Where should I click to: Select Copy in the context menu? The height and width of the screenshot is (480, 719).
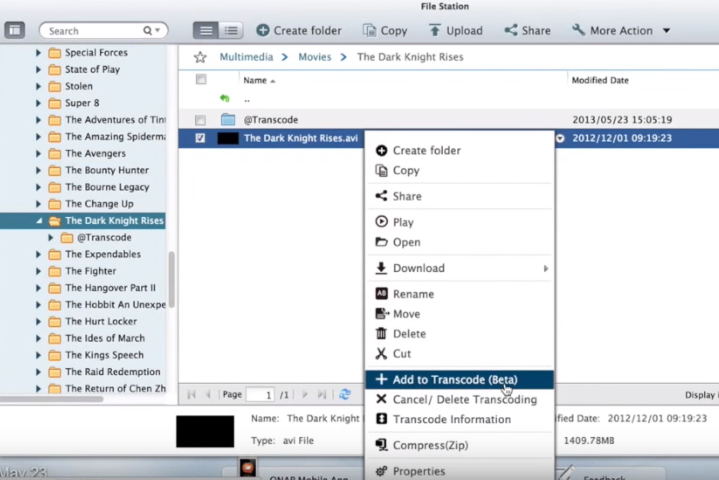pos(459,171)
